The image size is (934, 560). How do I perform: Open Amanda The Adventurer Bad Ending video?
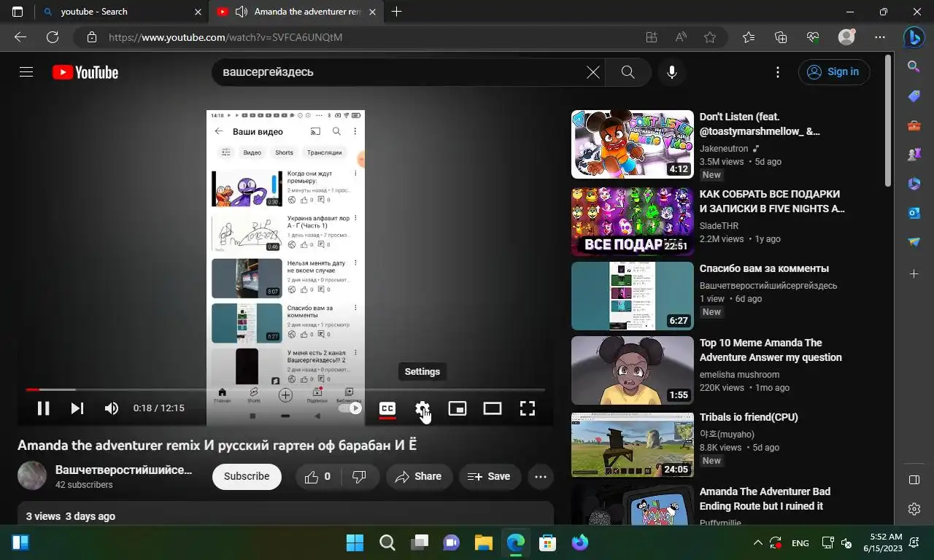(765, 499)
